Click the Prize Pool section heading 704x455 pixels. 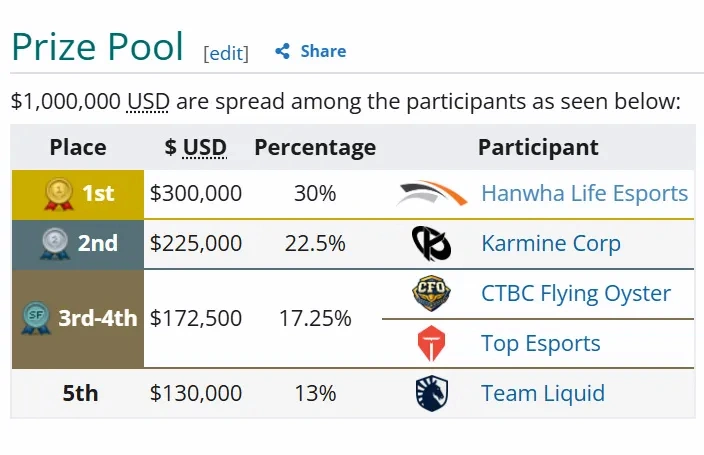coord(97,47)
